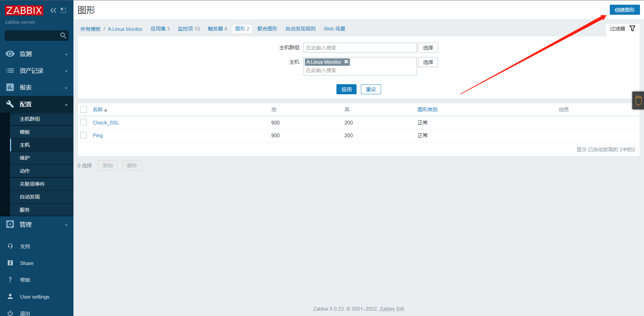Click the 复制 button
Image resolution: width=644 pixels, height=316 pixels.
[x=108, y=165]
